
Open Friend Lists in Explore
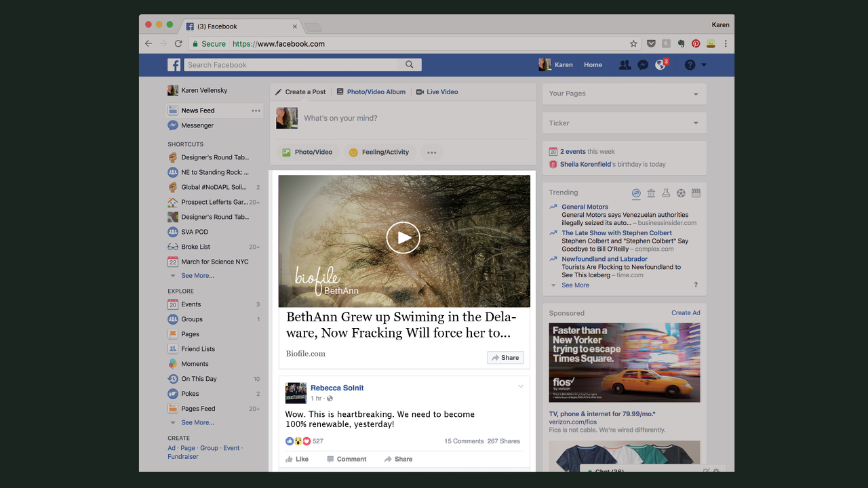pos(191,349)
